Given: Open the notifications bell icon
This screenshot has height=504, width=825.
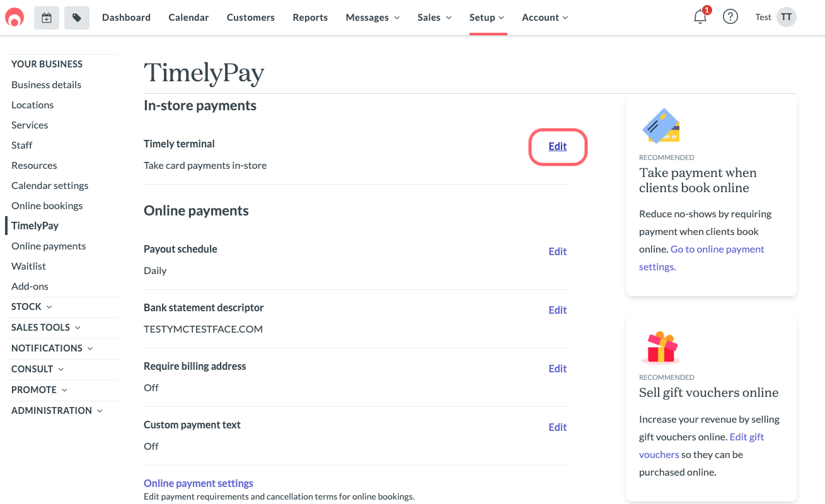Looking at the screenshot, I should point(700,17).
